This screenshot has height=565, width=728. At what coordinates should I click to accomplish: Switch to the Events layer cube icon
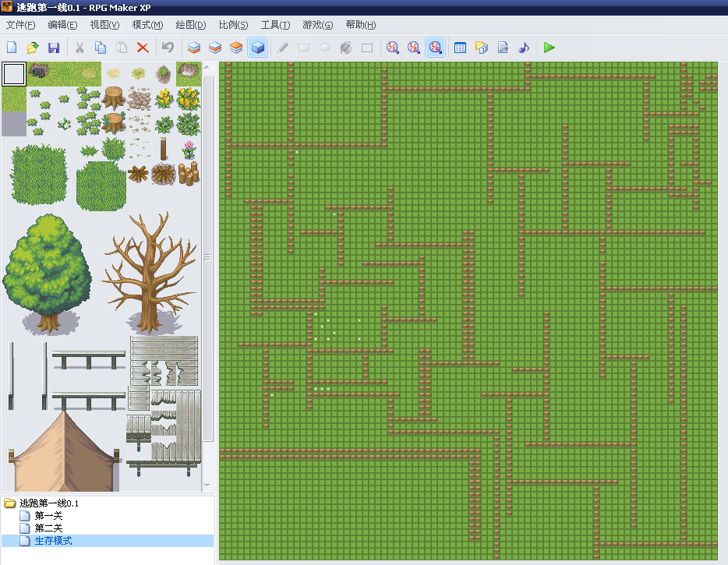[258, 48]
